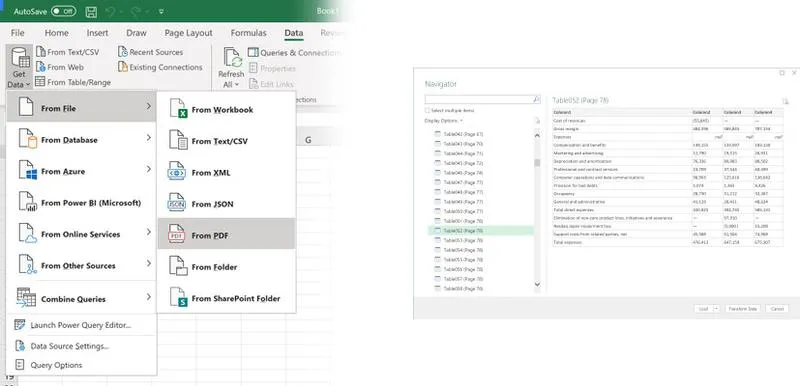Choose From Power BI (Microsoft)
Screen dimensions: 800x386
click(82, 202)
